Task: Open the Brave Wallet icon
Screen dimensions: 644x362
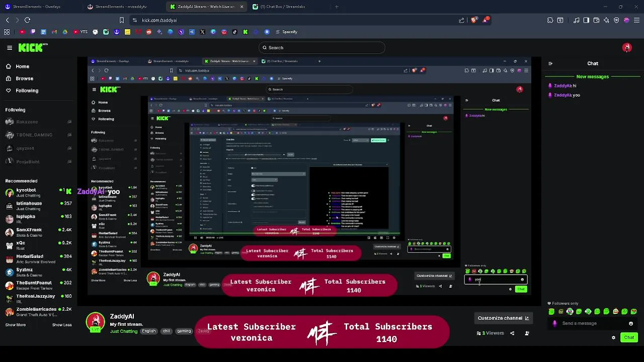Action: click(x=596, y=20)
